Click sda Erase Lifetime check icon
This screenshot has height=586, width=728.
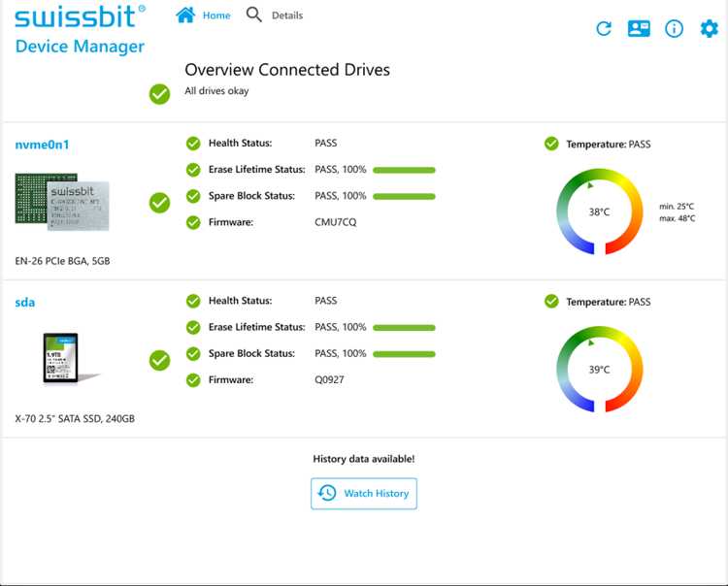[193, 328]
